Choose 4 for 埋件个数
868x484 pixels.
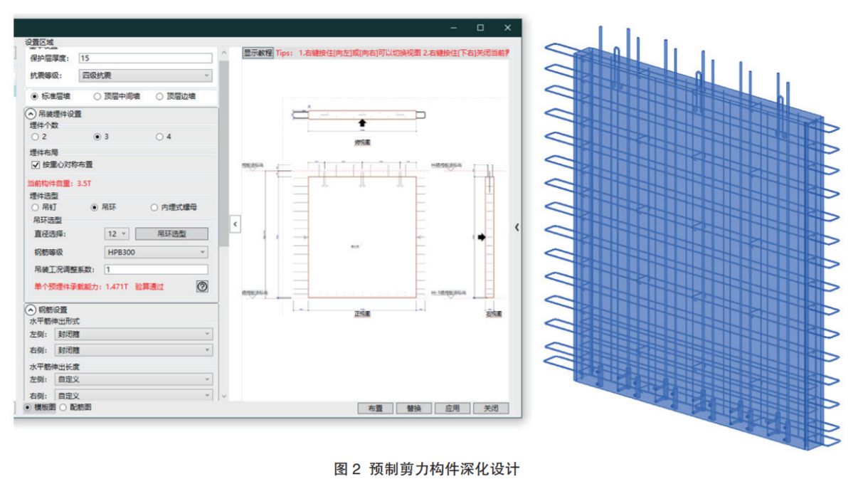tap(159, 137)
